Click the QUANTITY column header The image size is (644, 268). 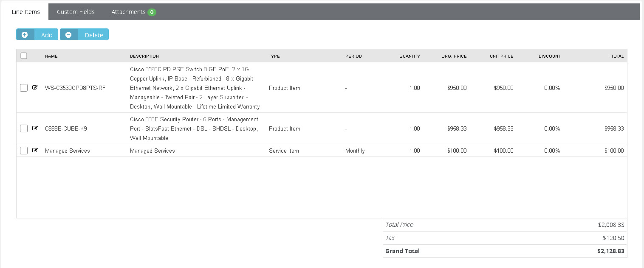click(409, 56)
